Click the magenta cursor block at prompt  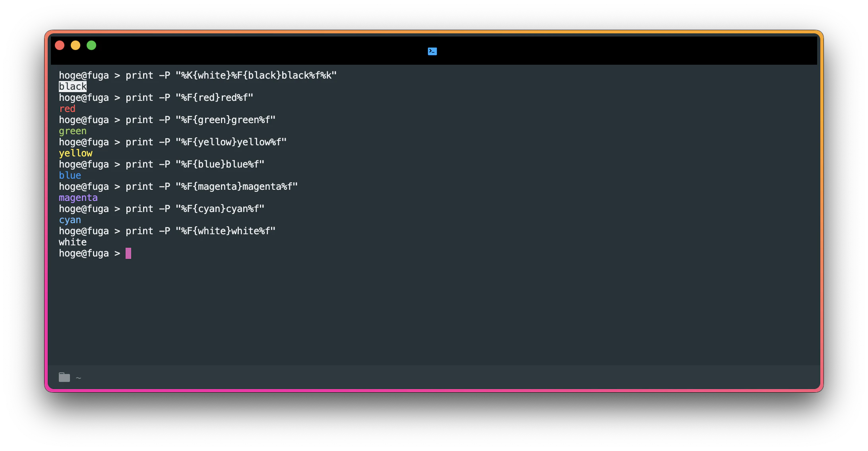coord(128,253)
